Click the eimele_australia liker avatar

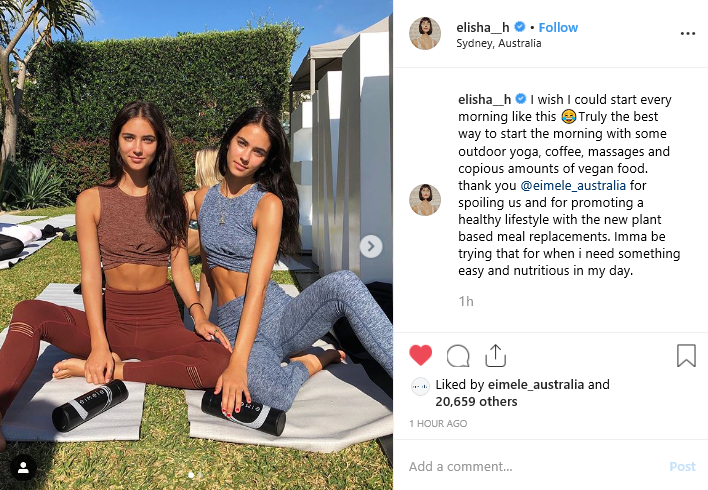[420, 387]
